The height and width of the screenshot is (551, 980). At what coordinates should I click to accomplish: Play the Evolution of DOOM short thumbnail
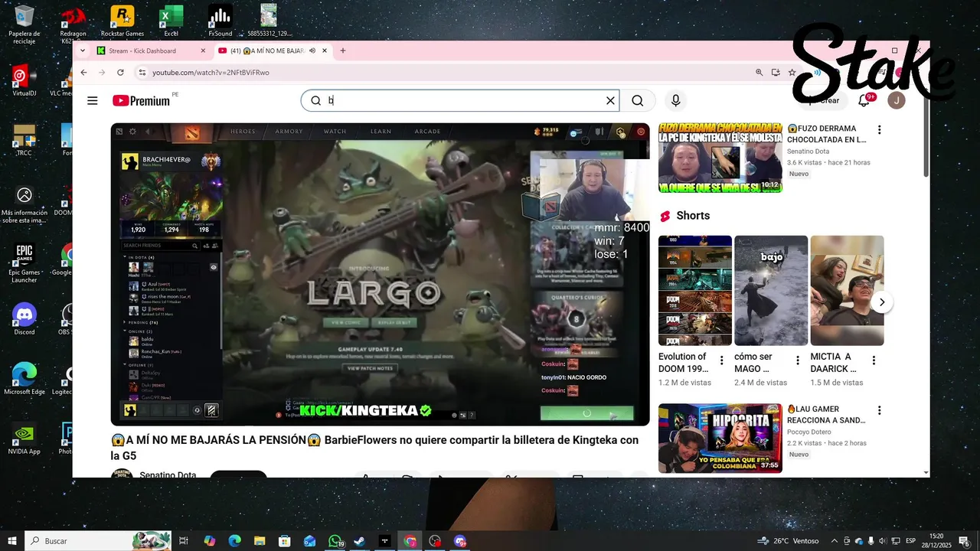coord(695,291)
